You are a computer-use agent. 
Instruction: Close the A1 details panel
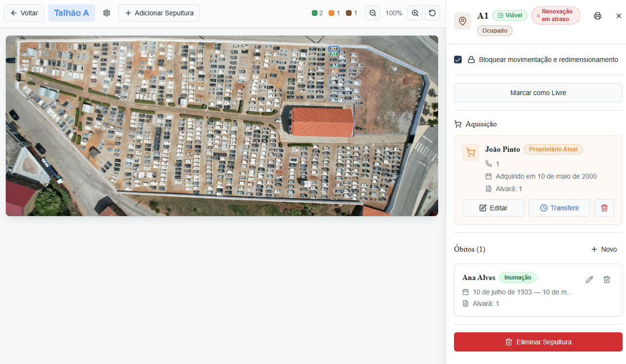[x=619, y=16]
